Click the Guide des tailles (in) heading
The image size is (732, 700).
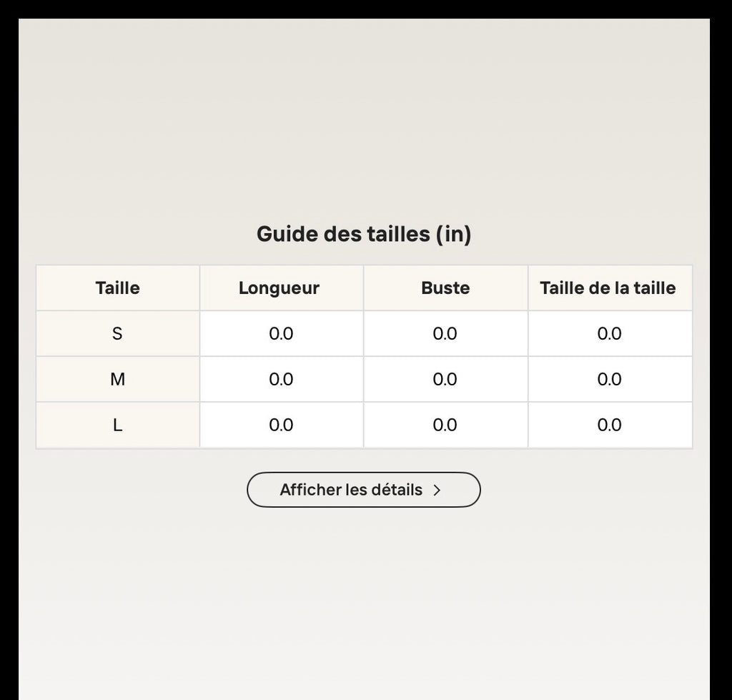(x=364, y=234)
